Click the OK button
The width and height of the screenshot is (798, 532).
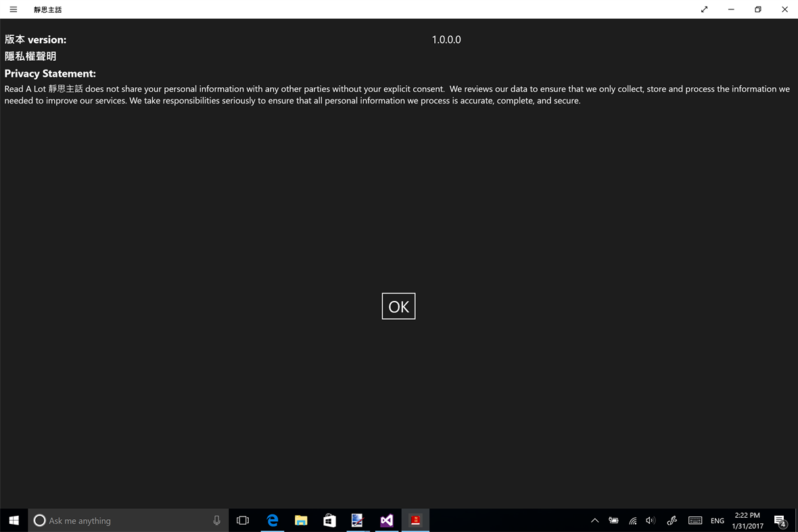[398, 306]
